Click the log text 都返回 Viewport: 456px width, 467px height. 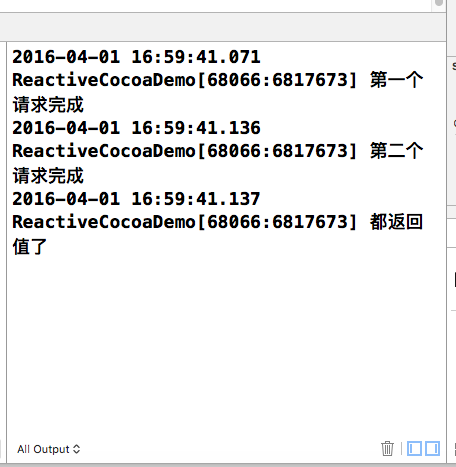(396, 222)
